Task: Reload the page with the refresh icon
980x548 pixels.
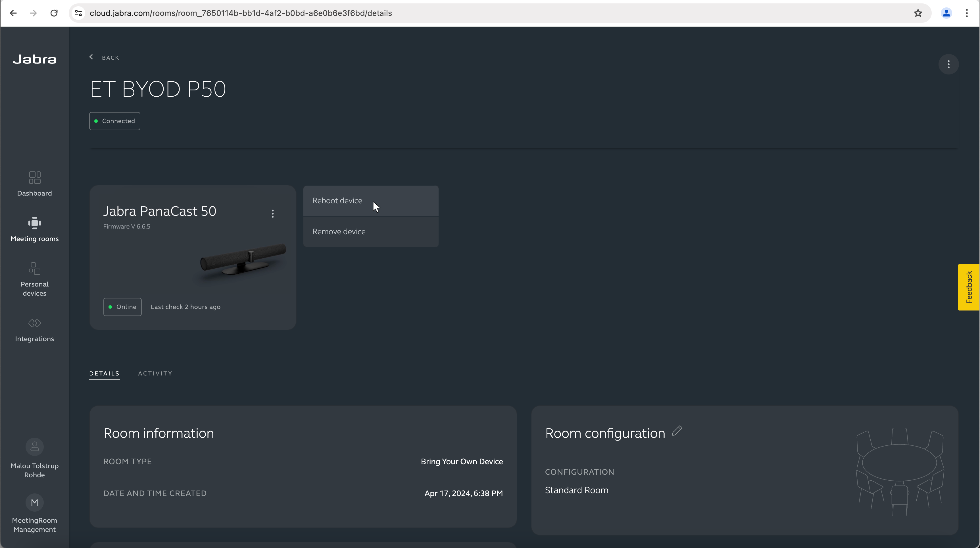Action: (54, 13)
